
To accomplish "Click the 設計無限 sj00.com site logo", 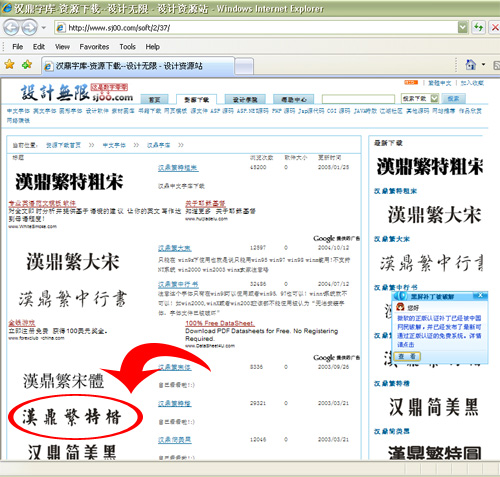I will point(77,92).
